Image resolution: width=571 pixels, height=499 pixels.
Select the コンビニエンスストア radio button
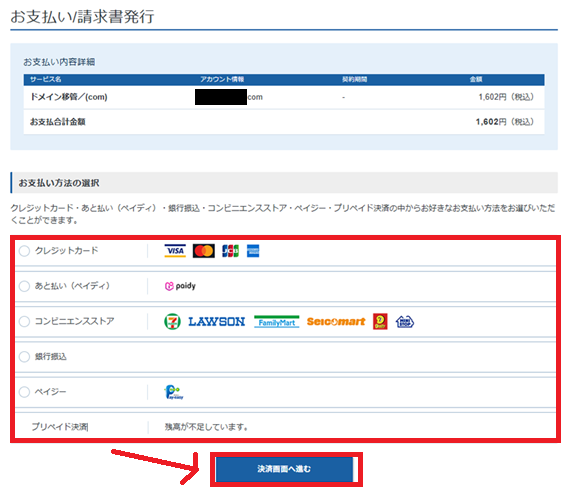point(24,322)
